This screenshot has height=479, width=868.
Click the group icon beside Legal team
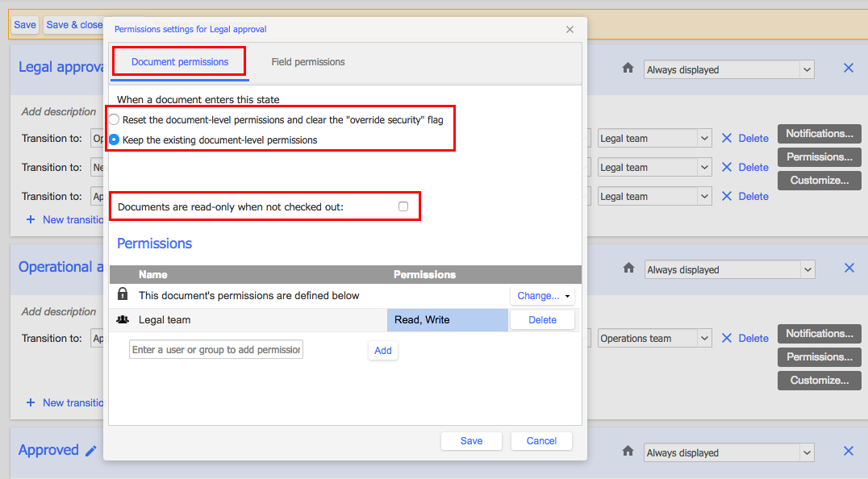[123, 320]
